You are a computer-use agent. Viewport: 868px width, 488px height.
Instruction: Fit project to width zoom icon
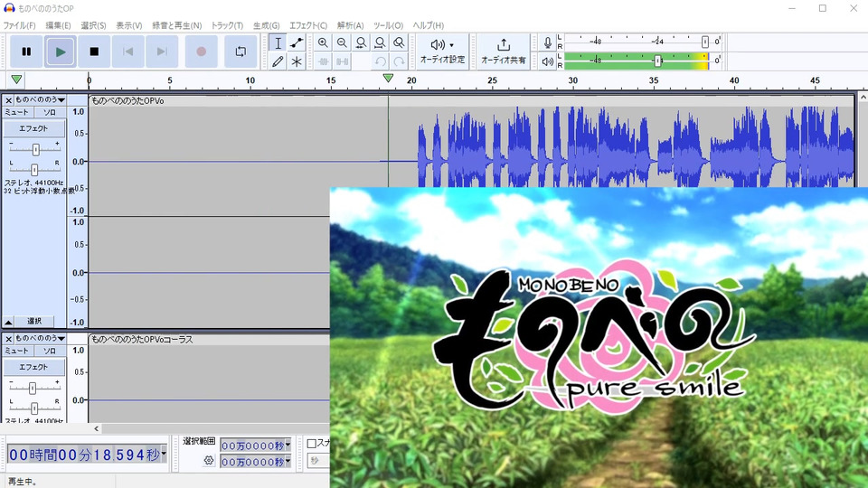click(380, 42)
